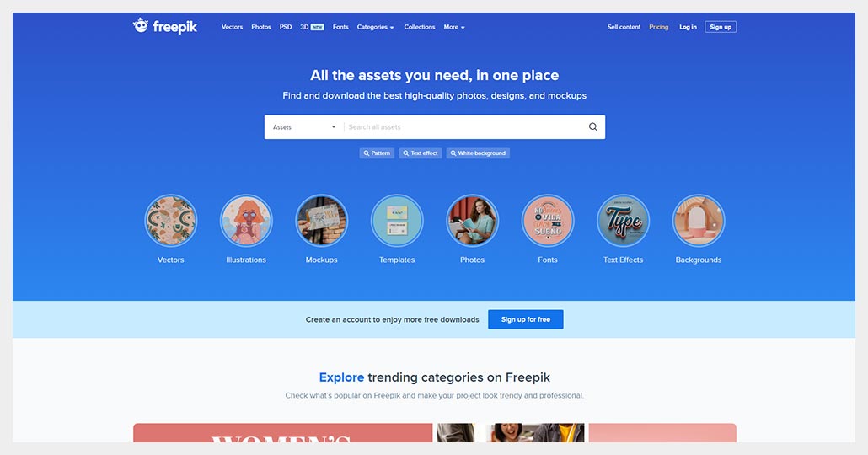Open the Photos category circle
The image size is (868, 455).
(472, 220)
